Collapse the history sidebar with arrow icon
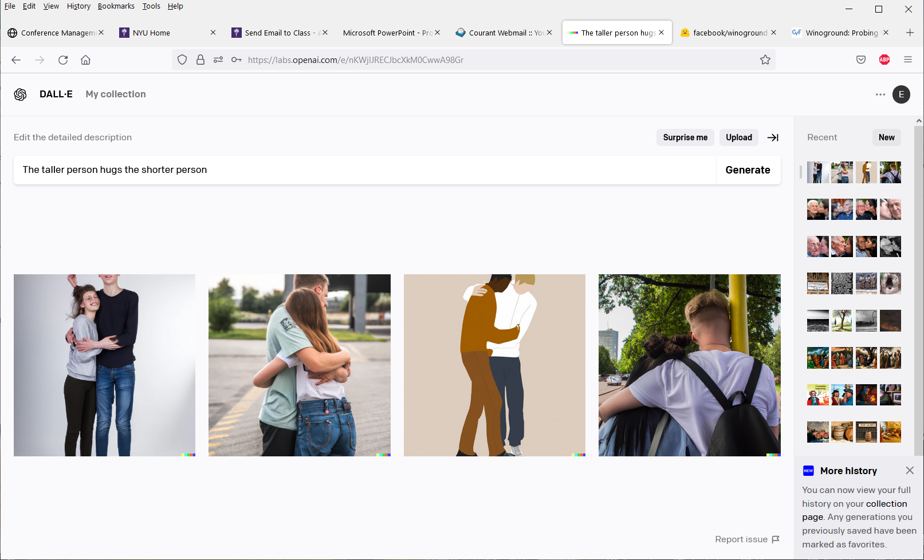This screenshot has width=924, height=560. [773, 137]
